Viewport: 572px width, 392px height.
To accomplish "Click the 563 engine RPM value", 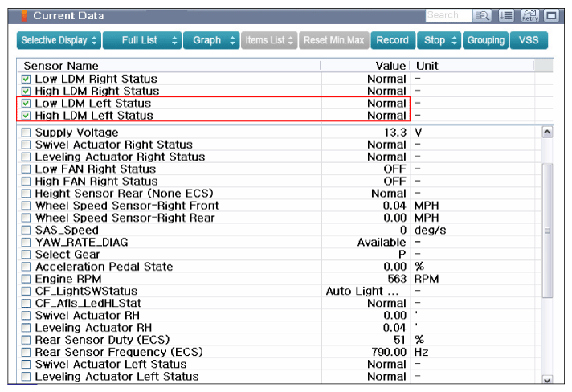I will pos(397,279).
